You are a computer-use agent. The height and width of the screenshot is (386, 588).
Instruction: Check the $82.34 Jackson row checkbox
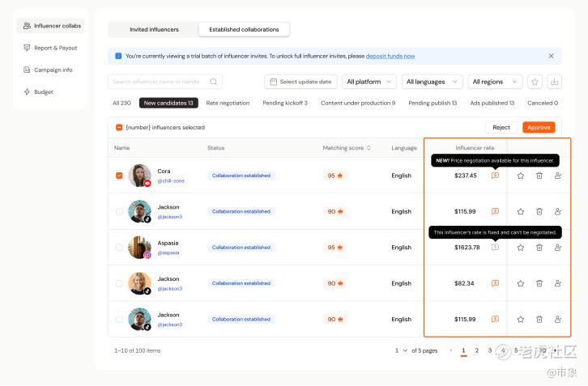pos(119,283)
